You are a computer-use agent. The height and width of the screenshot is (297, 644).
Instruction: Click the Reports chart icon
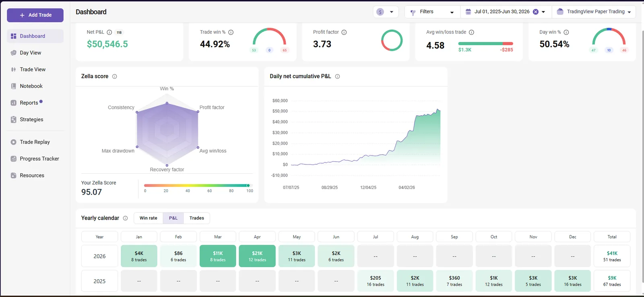coord(14,103)
